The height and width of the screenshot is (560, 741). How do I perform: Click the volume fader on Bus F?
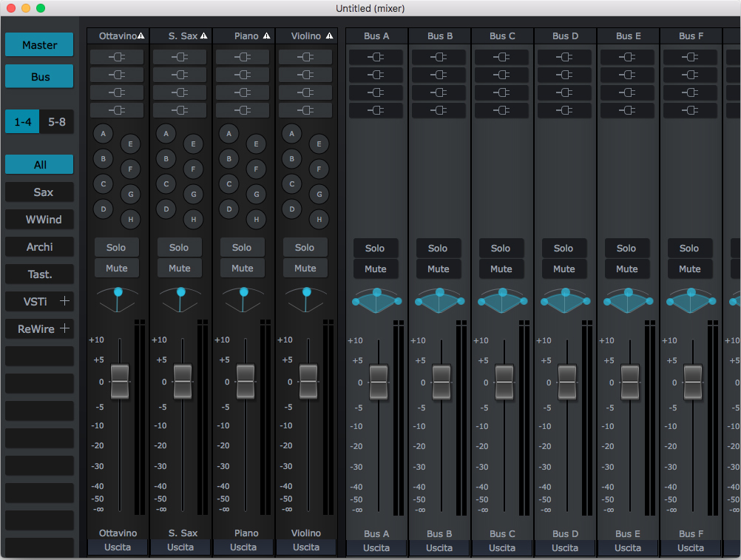coord(693,382)
